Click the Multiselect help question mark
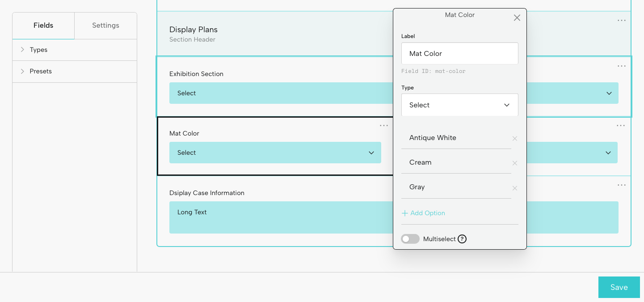This screenshot has width=644, height=302. point(462,239)
